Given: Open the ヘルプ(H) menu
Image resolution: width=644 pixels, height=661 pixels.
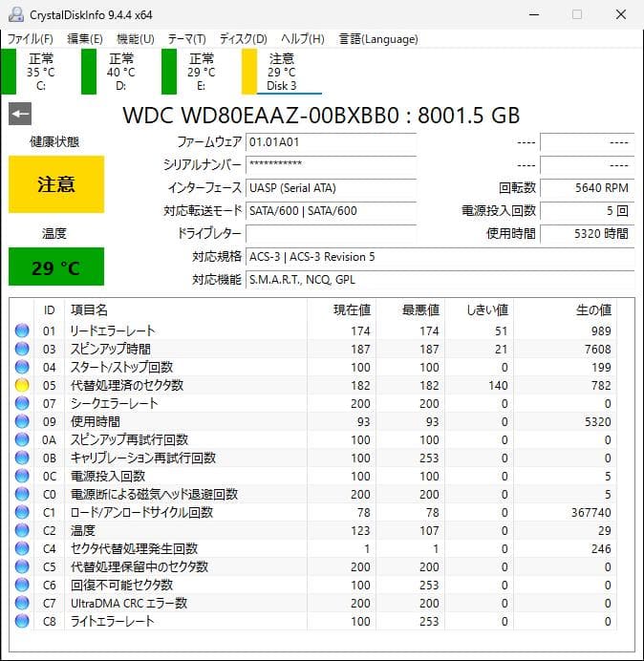Looking at the screenshot, I should coord(303,39).
